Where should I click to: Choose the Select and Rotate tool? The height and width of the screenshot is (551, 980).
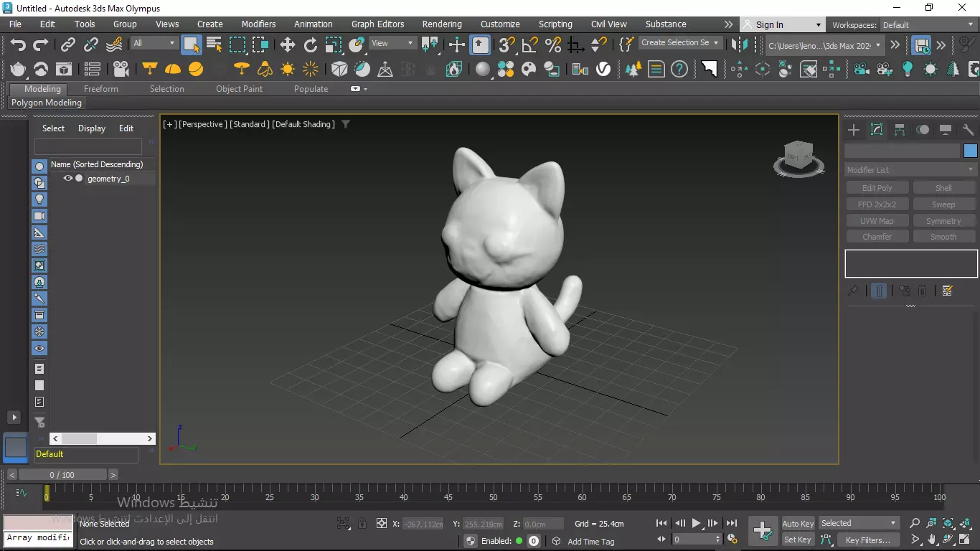311,44
